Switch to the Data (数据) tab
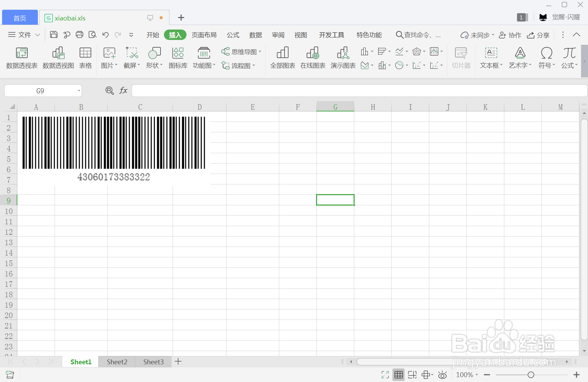The width and height of the screenshot is (588, 382). [x=256, y=35]
